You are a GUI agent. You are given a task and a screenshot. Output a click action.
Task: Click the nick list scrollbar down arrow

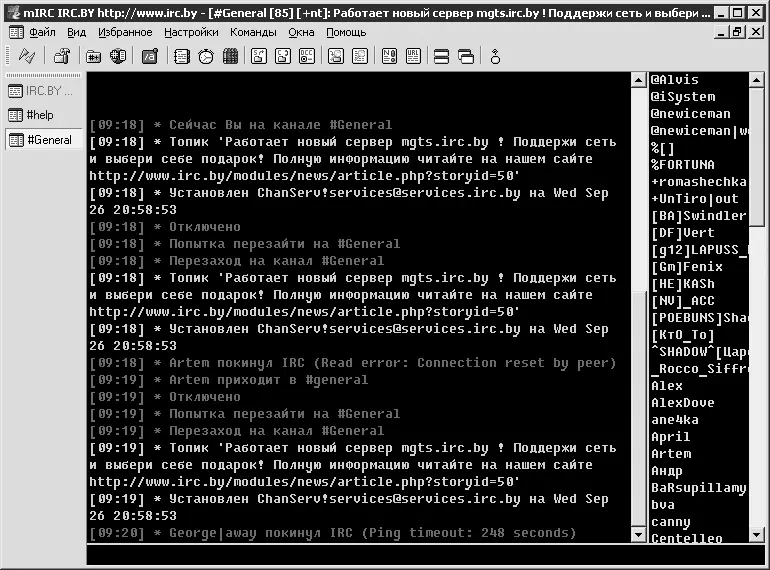point(756,534)
